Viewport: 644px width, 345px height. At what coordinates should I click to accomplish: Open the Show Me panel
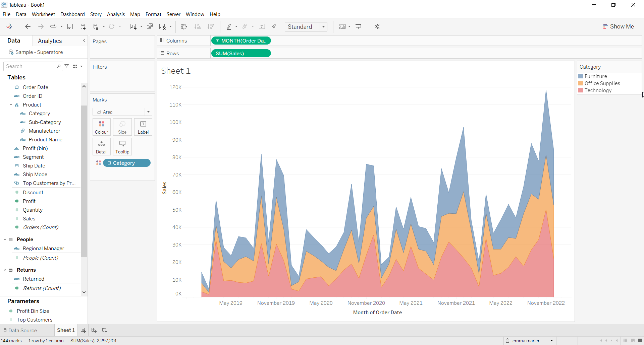pos(619,26)
